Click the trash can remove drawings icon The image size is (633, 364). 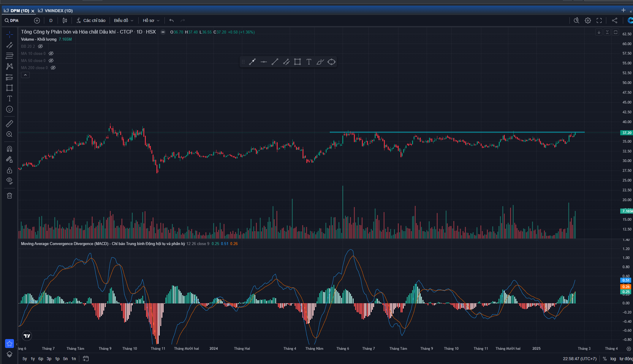pyautogui.click(x=10, y=195)
